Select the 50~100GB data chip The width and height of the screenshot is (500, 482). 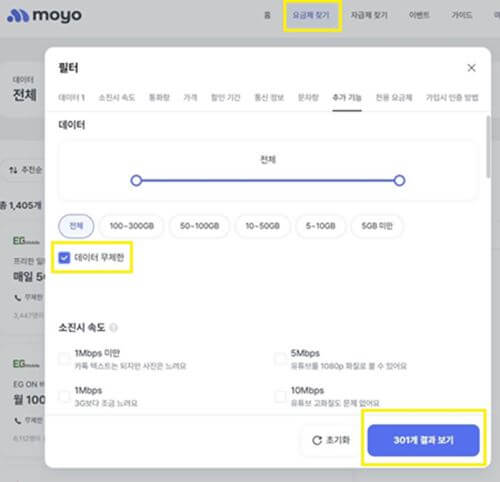tap(199, 226)
